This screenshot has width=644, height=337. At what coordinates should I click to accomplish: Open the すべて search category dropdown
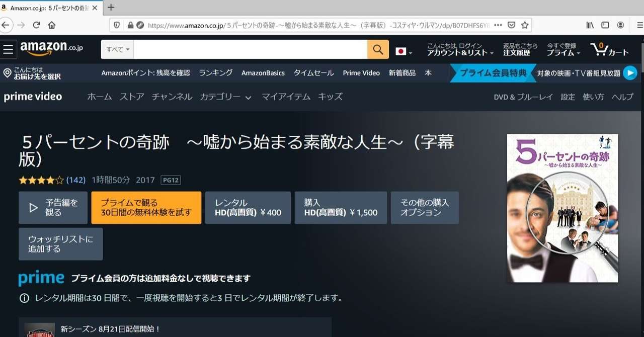coord(118,49)
